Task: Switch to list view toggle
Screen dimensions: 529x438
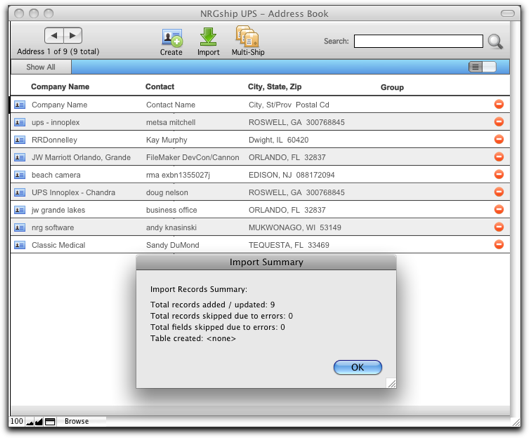Action: coord(476,67)
